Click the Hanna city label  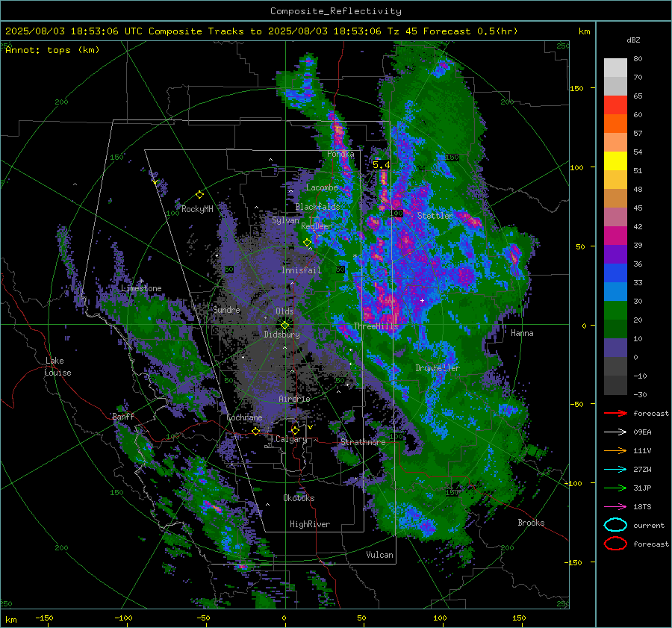point(522,333)
